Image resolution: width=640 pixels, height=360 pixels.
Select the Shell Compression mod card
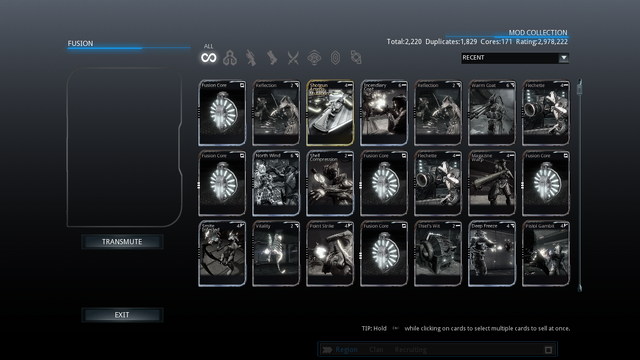tap(330, 183)
